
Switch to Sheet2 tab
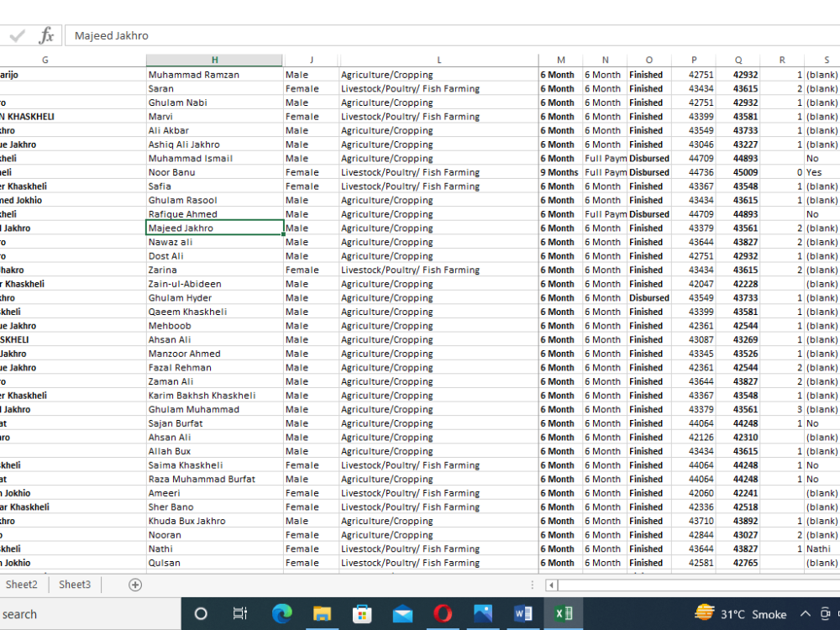pos(22,585)
